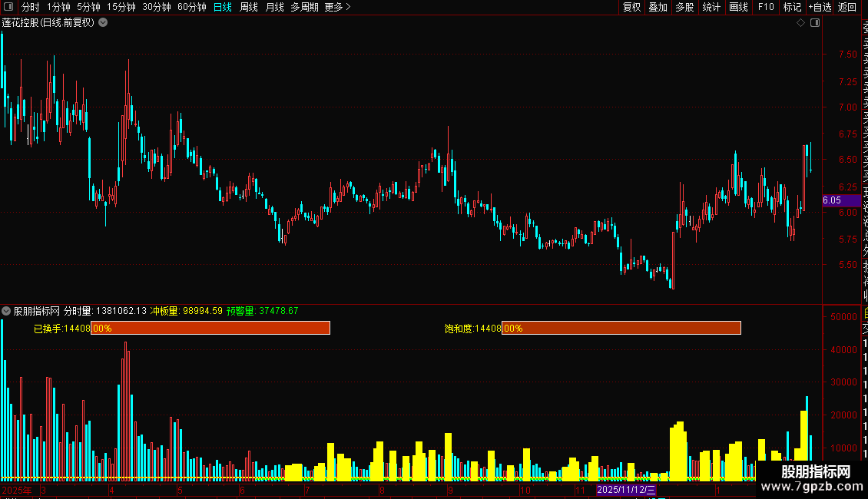
Task: Open the 统计 statistics tool
Action: [711, 7]
